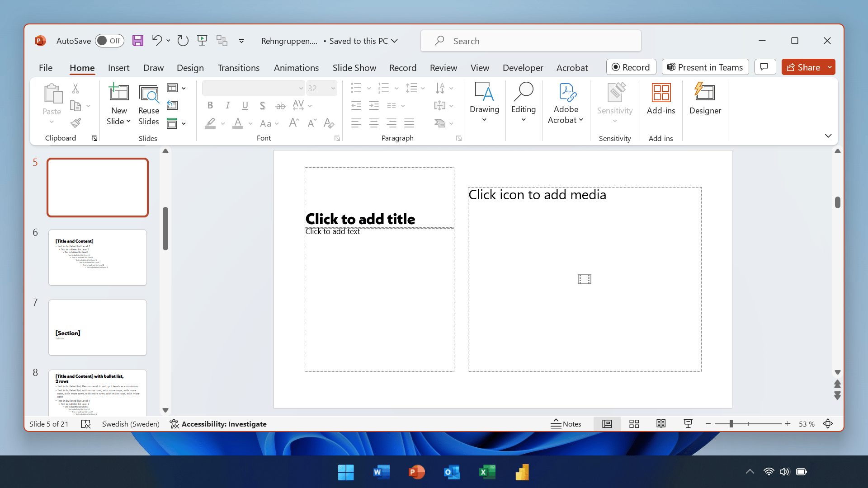This screenshot has height=488, width=868.
Task: Open the Transitions tab
Action: point(239,67)
